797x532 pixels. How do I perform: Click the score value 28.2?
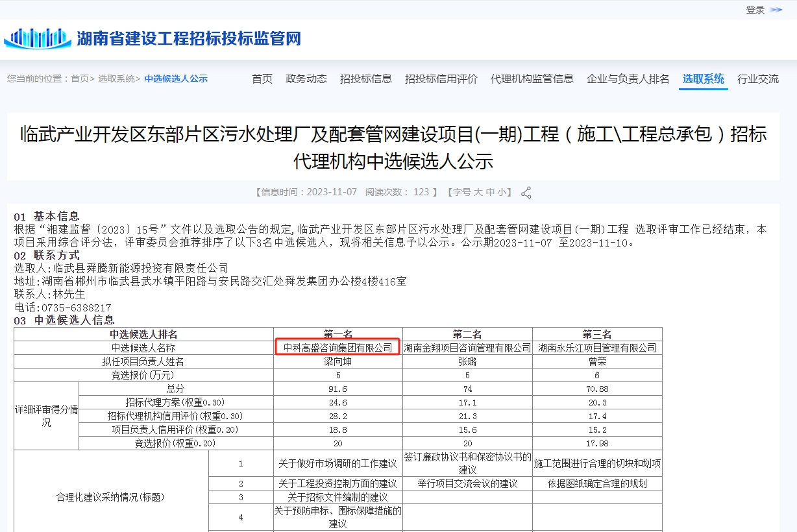coord(338,416)
